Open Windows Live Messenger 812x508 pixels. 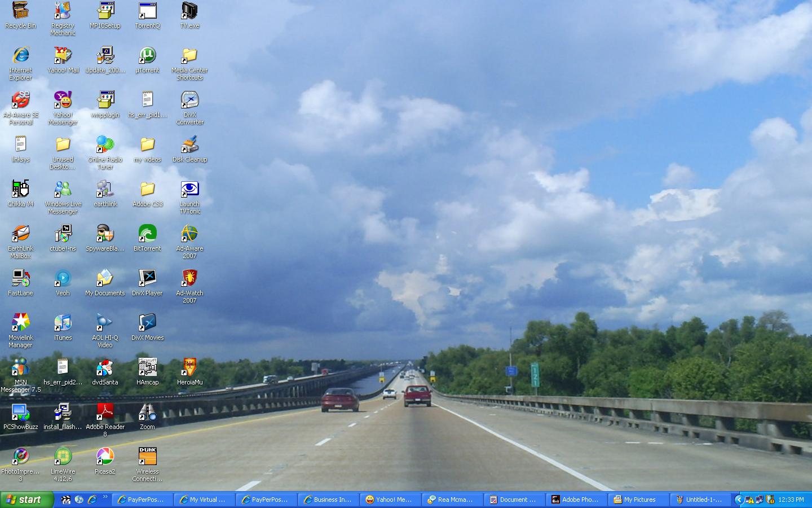(62, 189)
